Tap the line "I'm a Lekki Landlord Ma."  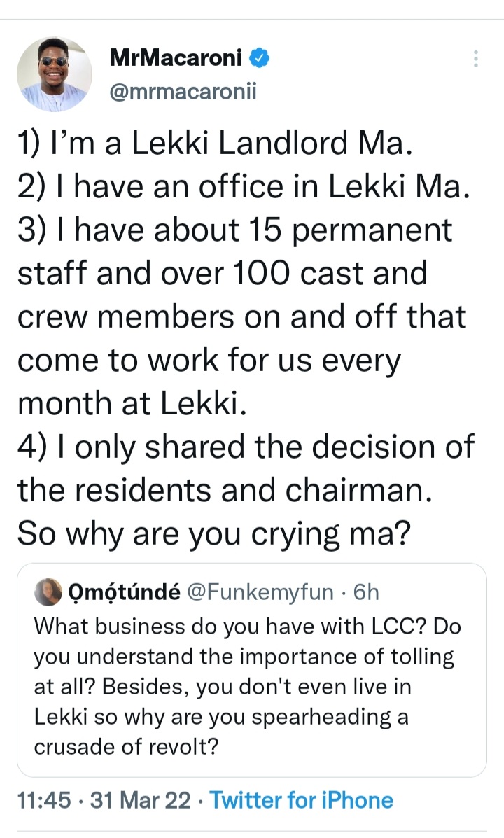pos(203,144)
